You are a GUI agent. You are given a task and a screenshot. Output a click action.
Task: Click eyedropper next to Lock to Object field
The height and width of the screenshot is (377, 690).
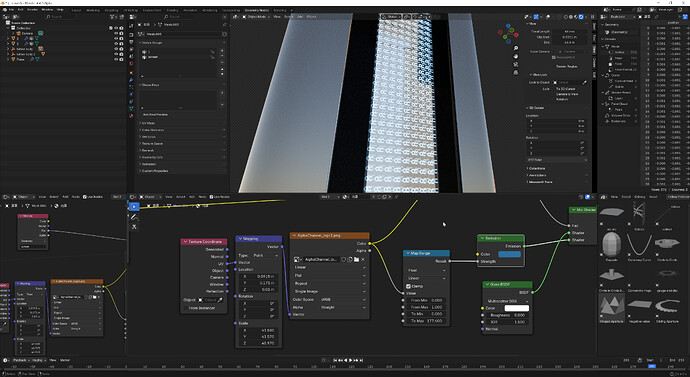pyautogui.click(x=584, y=82)
